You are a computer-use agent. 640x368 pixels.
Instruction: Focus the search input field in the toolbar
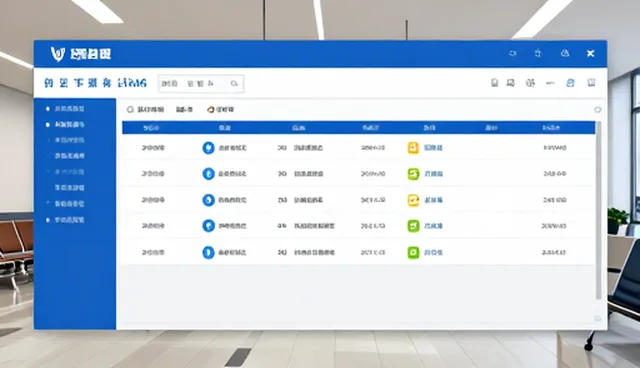click(x=201, y=84)
